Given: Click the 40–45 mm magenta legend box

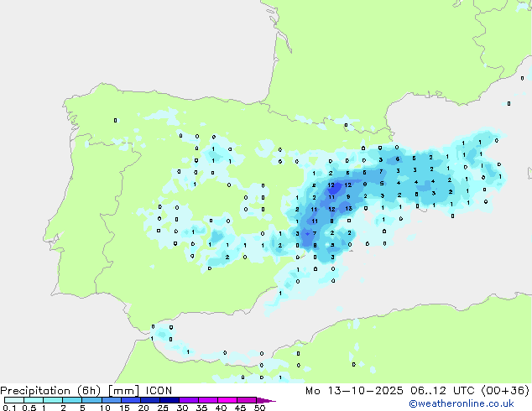Looking at the screenshot, I should point(227,400).
